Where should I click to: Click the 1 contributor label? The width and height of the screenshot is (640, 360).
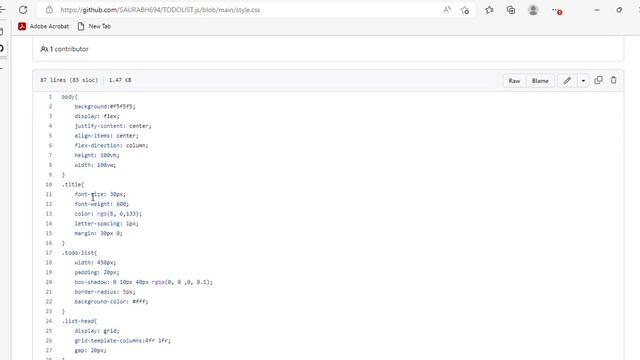[64, 49]
